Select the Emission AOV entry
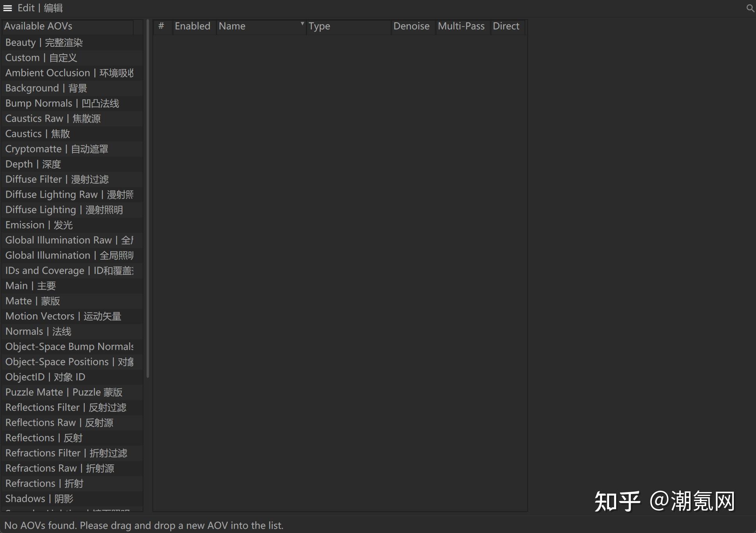Image resolution: width=756 pixels, height=533 pixels. click(x=39, y=225)
